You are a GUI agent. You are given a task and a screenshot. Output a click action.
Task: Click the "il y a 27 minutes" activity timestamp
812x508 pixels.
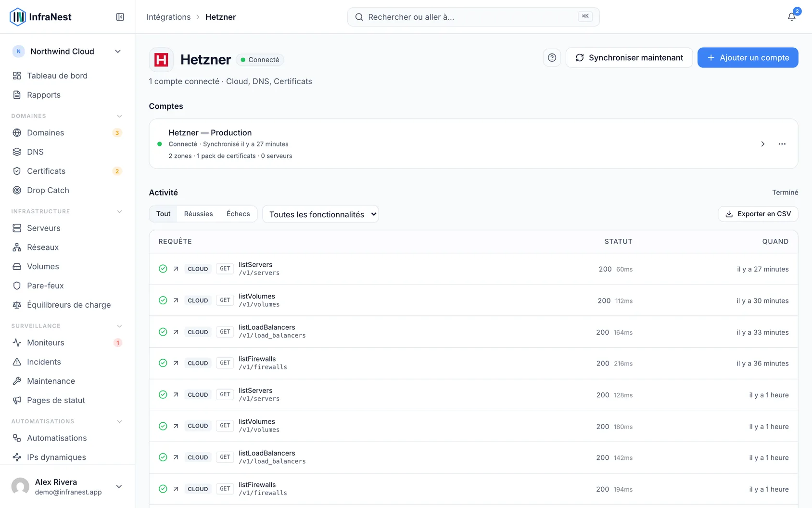(x=763, y=269)
